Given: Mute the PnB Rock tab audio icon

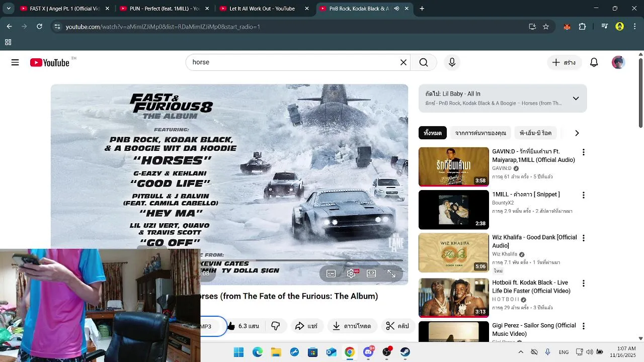Looking at the screenshot, I should click(396, 9).
